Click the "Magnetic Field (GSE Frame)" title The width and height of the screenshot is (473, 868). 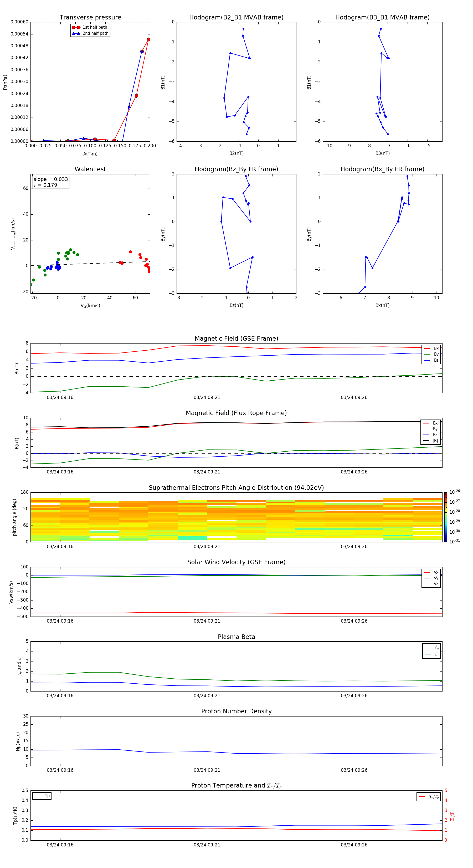pos(236,339)
